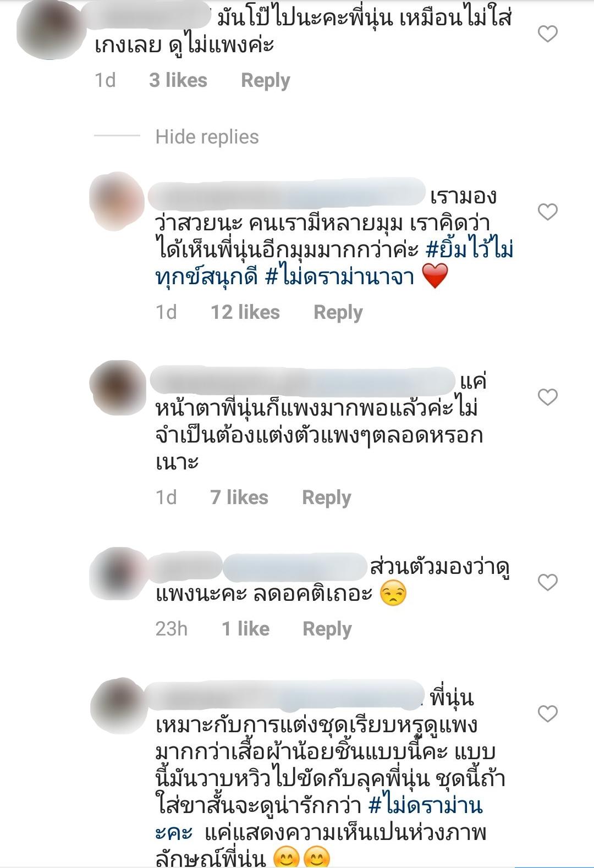The height and width of the screenshot is (868, 594).
Task: Open #ไม่ดราม่านะคะ hashtag in last comment
Action: [x=319, y=819]
